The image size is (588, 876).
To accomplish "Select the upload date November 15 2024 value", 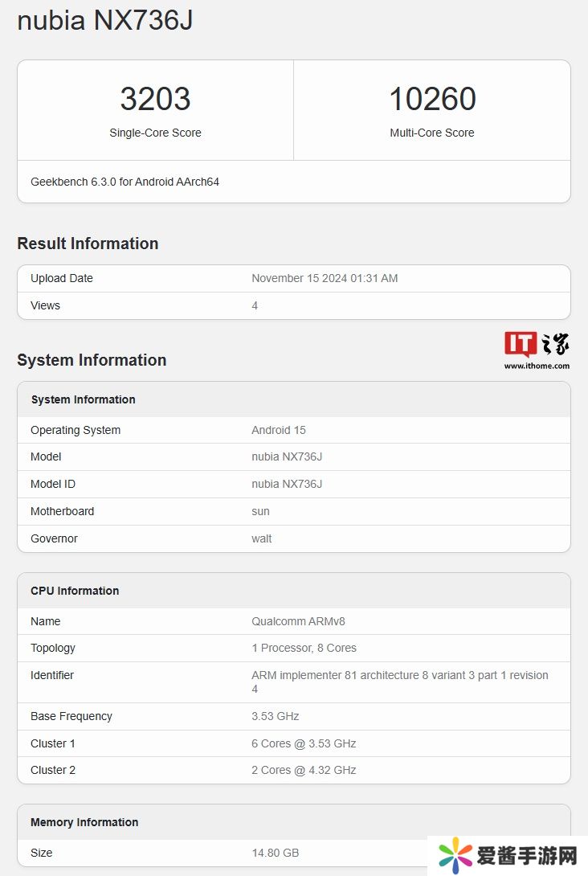I will [325, 278].
